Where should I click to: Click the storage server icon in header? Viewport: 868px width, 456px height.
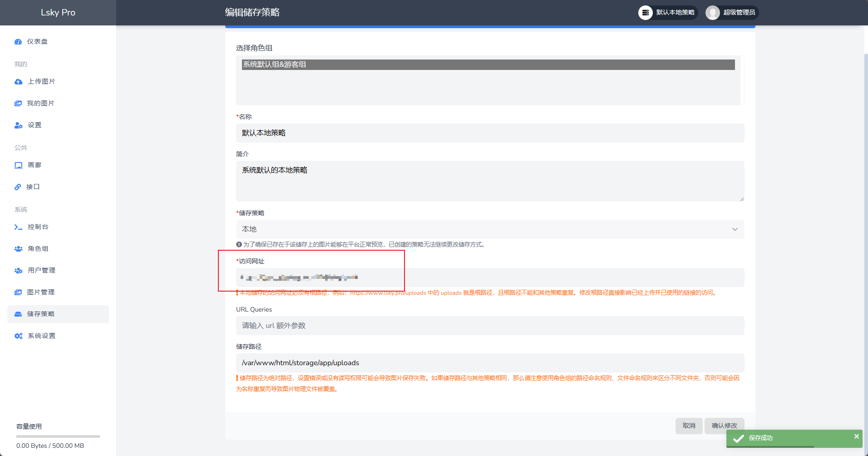click(645, 13)
